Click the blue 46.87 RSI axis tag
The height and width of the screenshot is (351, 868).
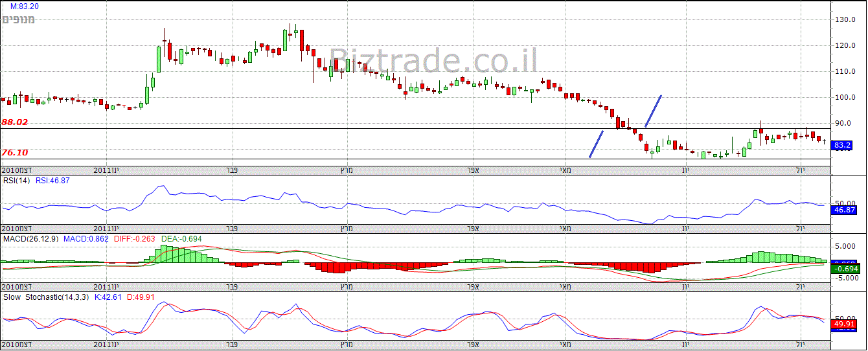point(843,210)
